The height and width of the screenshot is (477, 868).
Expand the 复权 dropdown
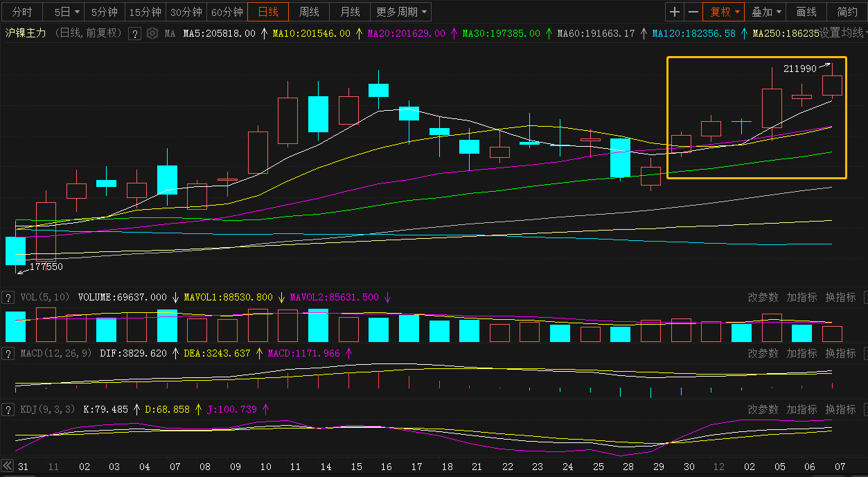(723, 12)
